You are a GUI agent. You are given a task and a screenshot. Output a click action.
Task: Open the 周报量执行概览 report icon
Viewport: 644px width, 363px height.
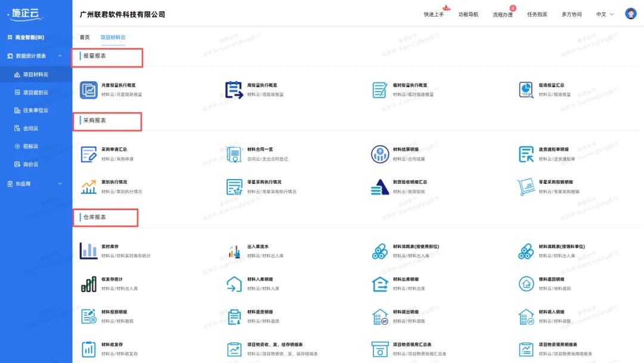[234, 91]
